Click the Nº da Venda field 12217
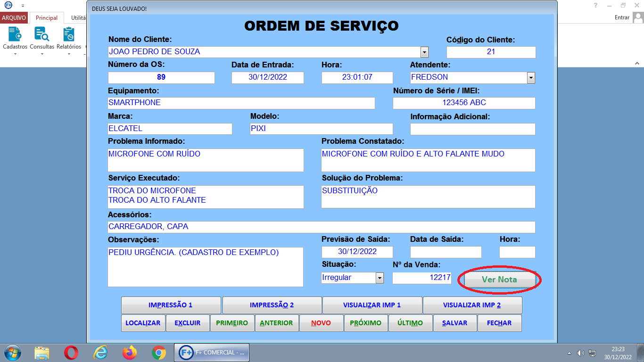The width and height of the screenshot is (644, 362). (422, 278)
